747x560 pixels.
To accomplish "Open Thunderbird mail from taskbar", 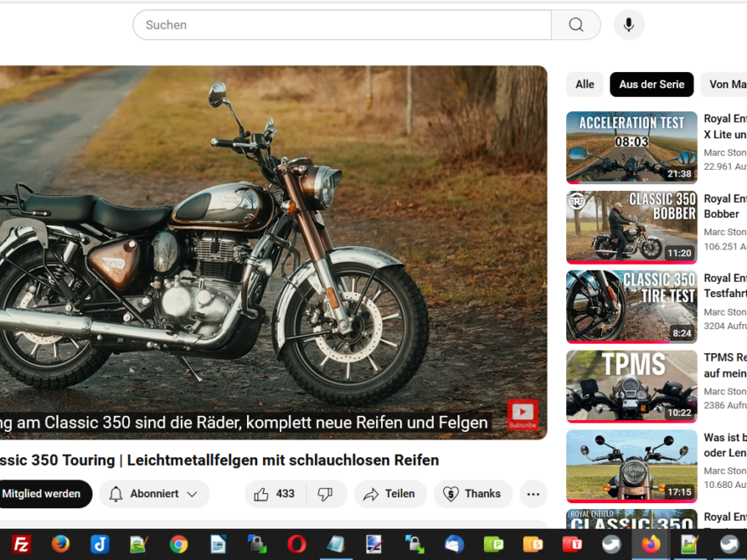I will pyautogui.click(x=454, y=544).
